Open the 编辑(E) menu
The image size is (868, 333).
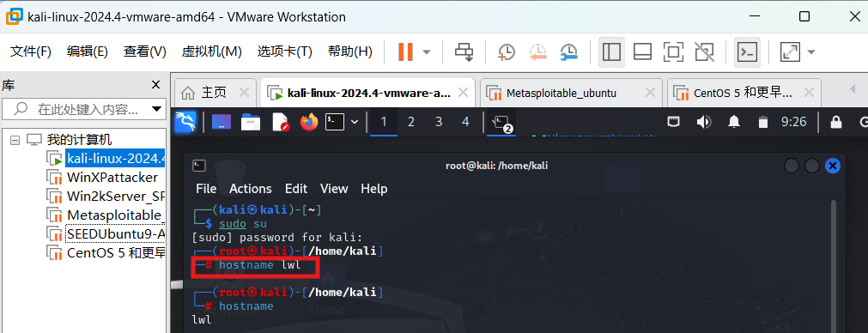[x=87, y=52]
